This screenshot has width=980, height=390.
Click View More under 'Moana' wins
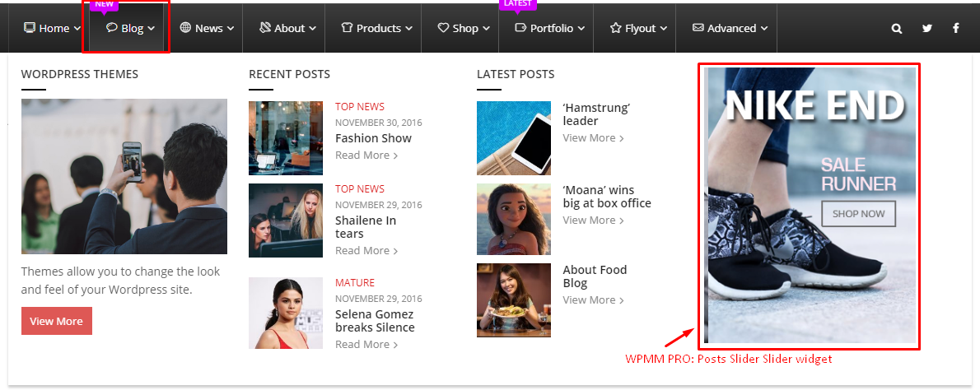click(x=593, y=221)
